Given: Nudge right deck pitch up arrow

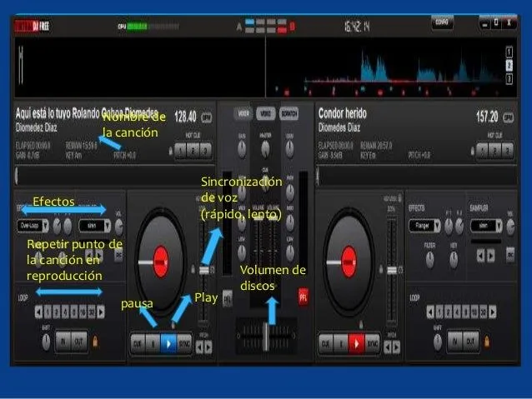Looking at the screenshot, I should [x=396, y=347].
